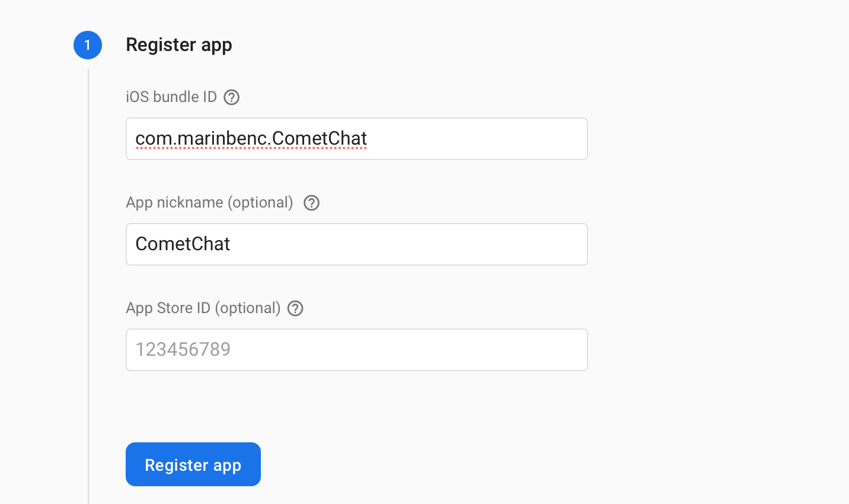Focus the App Store ID field with placeholder 123456789
This screenshot has height=504, width=849.
(x=357, y=350)
